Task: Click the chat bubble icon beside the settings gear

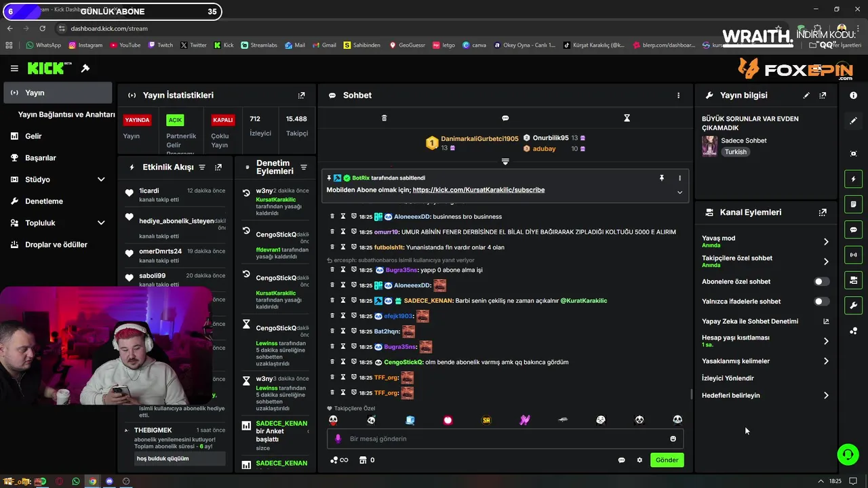Action: click(621, 460)
